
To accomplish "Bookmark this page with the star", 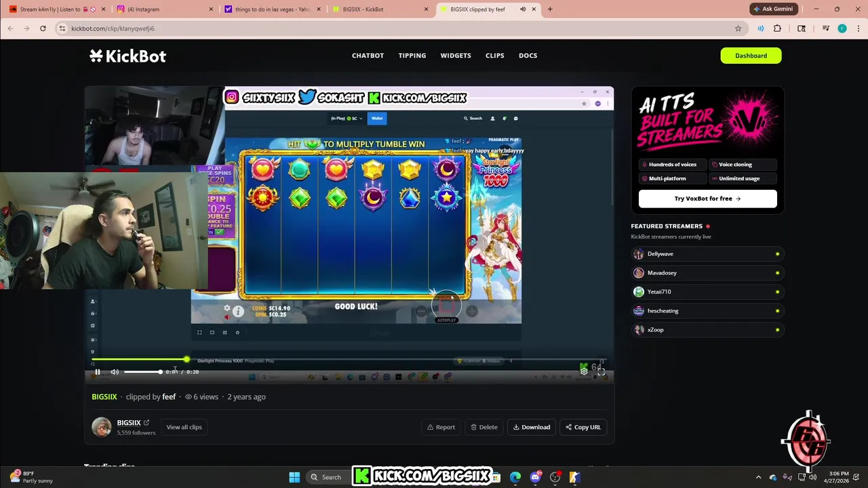I will coord(738,28).
